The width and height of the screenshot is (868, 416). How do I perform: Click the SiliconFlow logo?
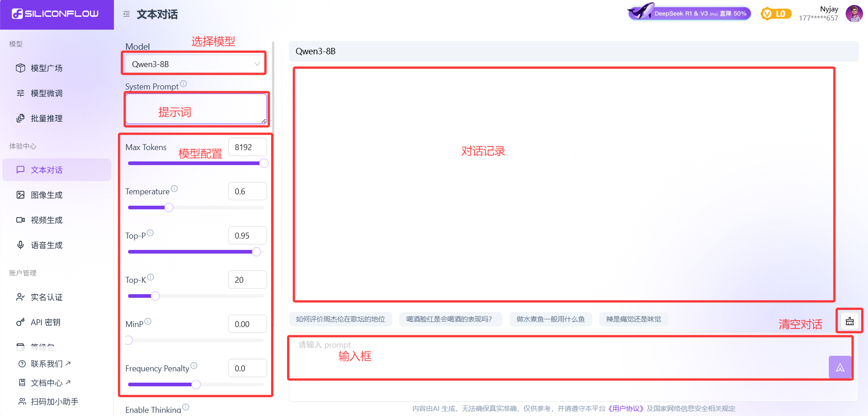click(55, 14)
